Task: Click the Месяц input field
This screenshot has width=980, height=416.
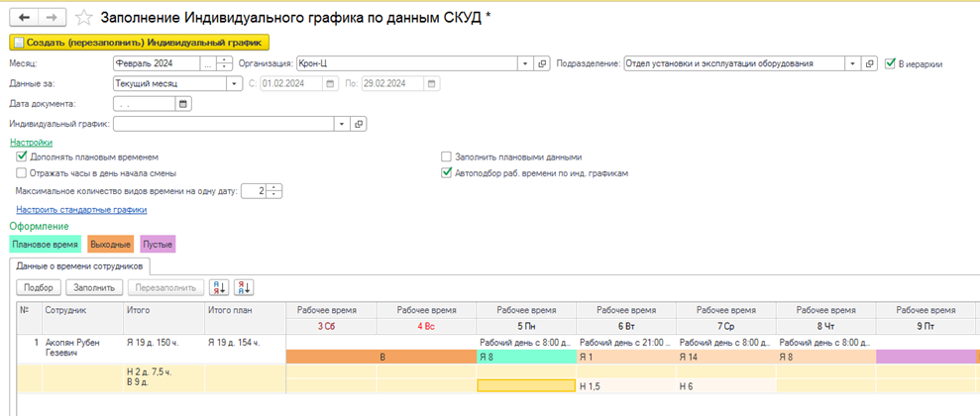Action: click(155, 63)
